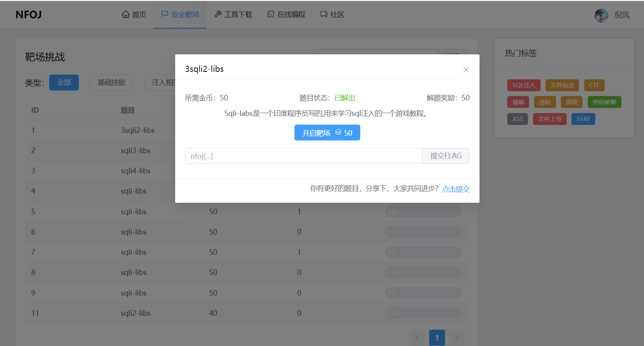Viewport: 644px width, 346px height.
Task: Click the 开启靶场 50 button
Action: pos(327,133)
